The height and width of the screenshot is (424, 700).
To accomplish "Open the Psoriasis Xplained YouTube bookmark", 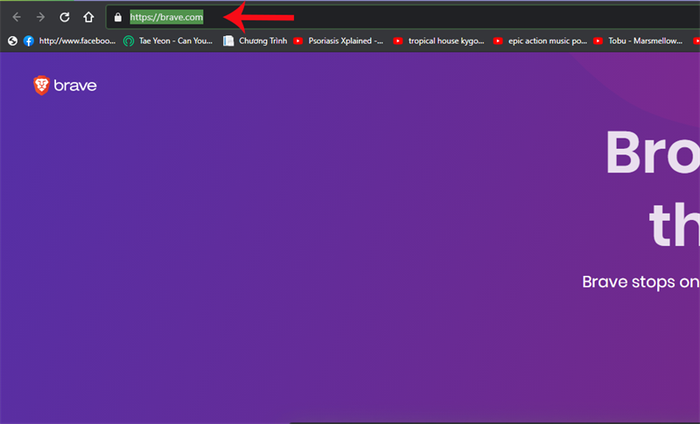I will (x=338, y=41).
